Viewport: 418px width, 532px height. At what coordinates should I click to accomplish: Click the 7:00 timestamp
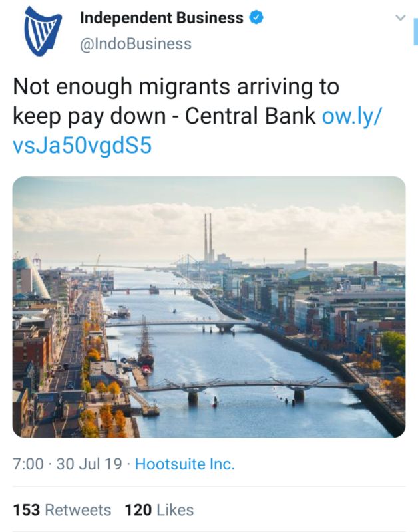pyautogui.click(x=28, y=464)
